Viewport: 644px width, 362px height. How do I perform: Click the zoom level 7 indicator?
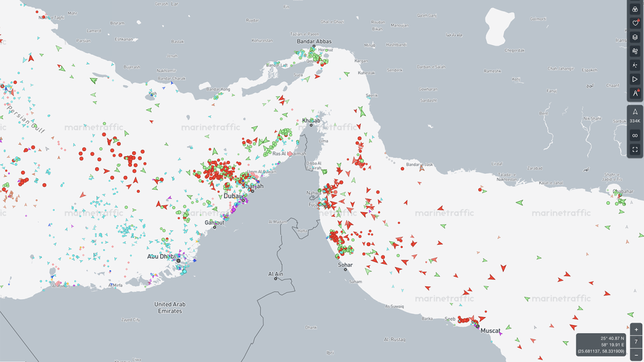point(636,342)
